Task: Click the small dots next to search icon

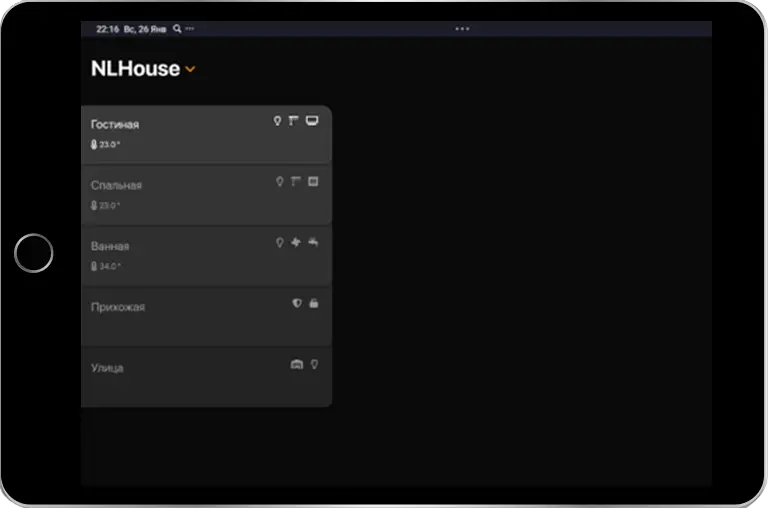Action: click(190, 28)
